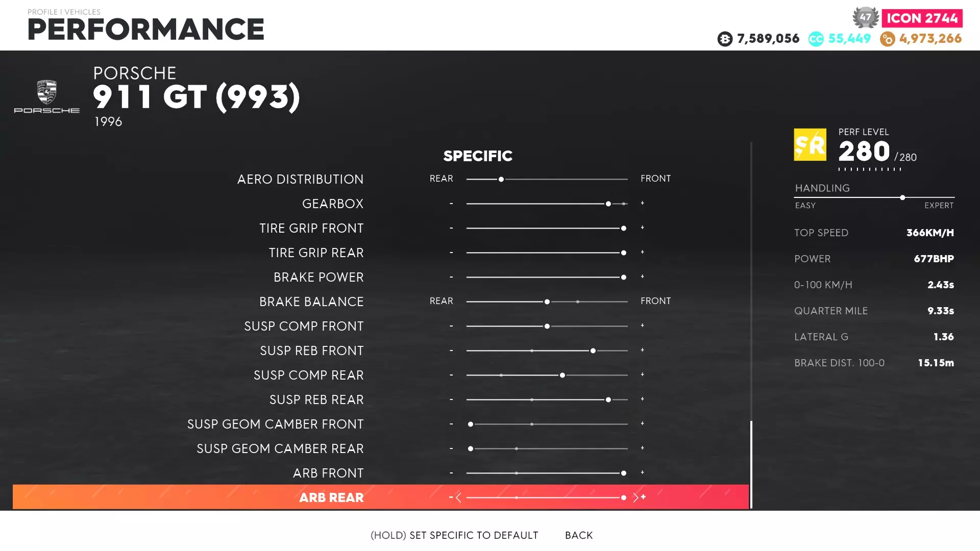Click the BACK button
Image resolution: width=980 pixels, height=551 pixels.
pyautogui.click(x=579, y=535)
